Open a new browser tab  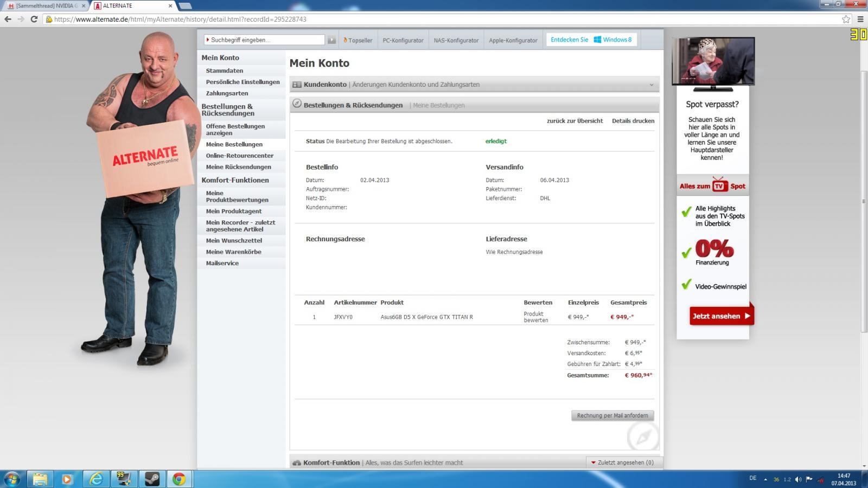click(185, 6)
